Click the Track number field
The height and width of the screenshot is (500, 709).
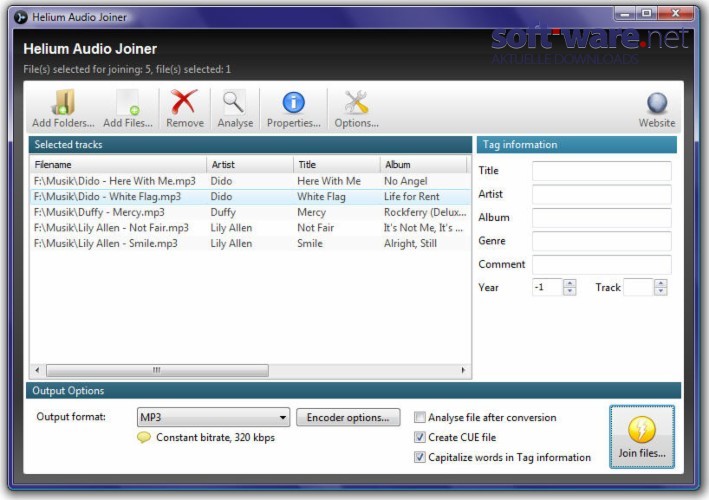click(x=638, y=288)
